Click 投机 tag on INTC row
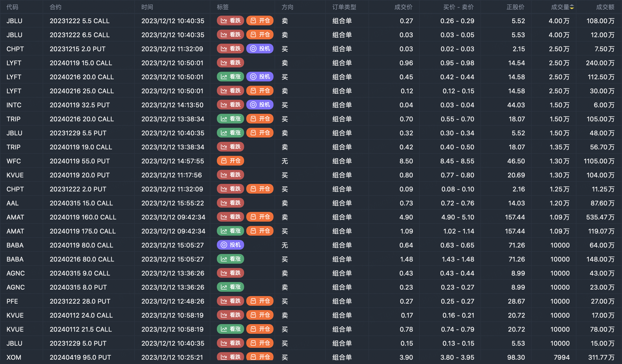Screen dimensions: 622x364 click(260, 105)
